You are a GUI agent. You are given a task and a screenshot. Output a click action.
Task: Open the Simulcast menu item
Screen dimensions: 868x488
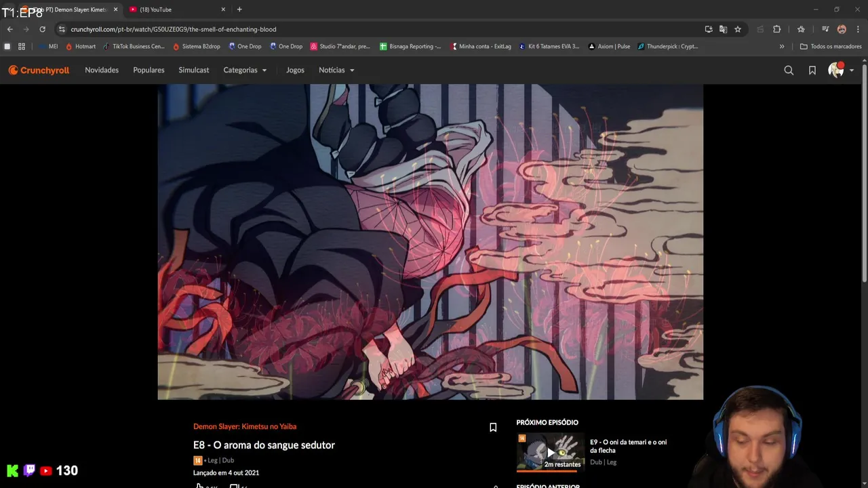tap(194, 70)
